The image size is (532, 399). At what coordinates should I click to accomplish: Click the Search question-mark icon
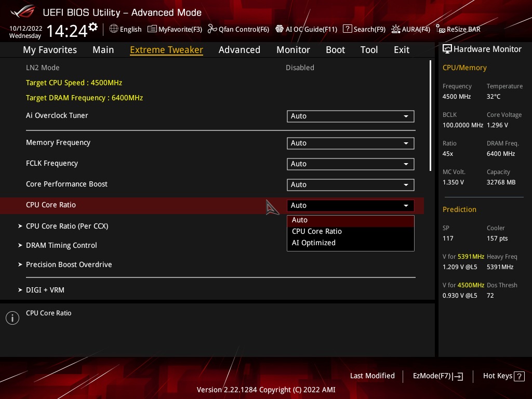point(348,29)
